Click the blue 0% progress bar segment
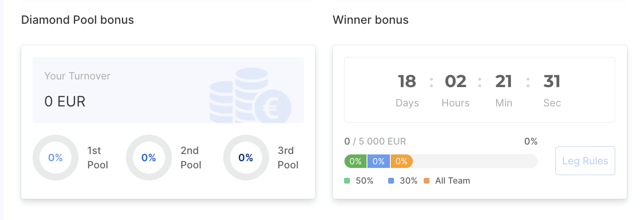The image size is (644, 220). (x=379, y=161)
